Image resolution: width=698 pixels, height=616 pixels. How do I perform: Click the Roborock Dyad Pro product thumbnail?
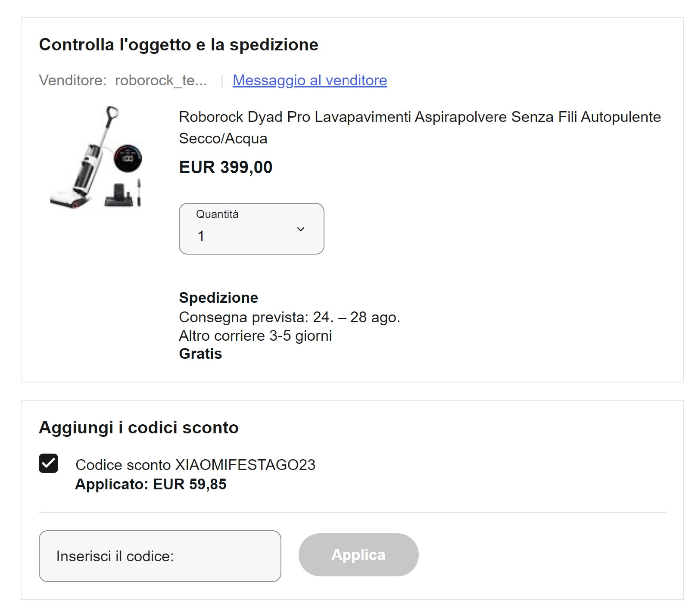[x=96, y=158]
